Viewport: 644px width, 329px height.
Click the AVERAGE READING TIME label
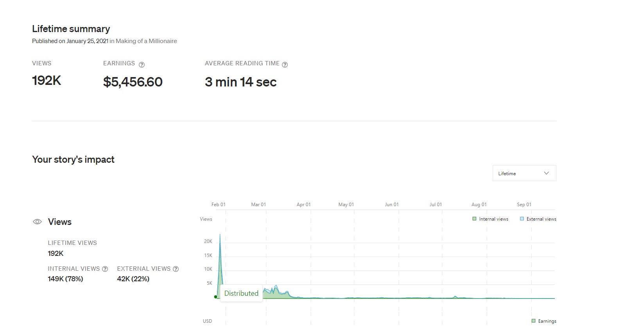coord(242,63)
